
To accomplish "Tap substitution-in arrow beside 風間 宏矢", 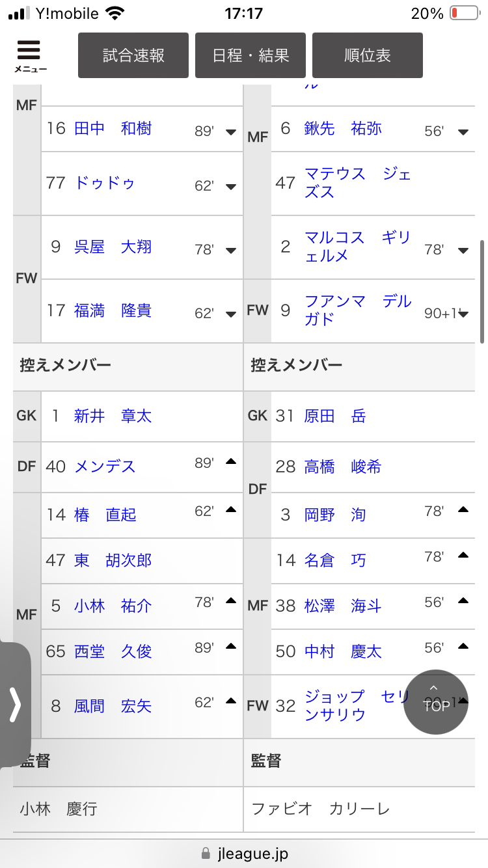I will [x=230, y=701].
